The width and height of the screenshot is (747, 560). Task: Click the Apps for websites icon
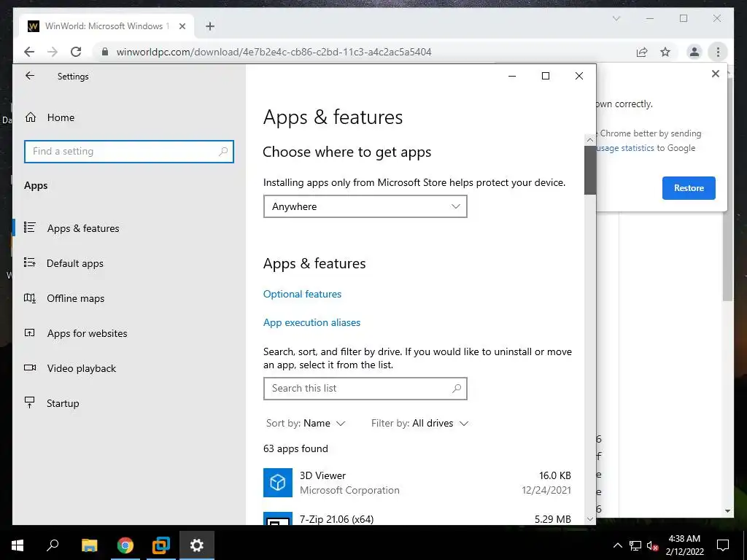(x=29, y=332)
